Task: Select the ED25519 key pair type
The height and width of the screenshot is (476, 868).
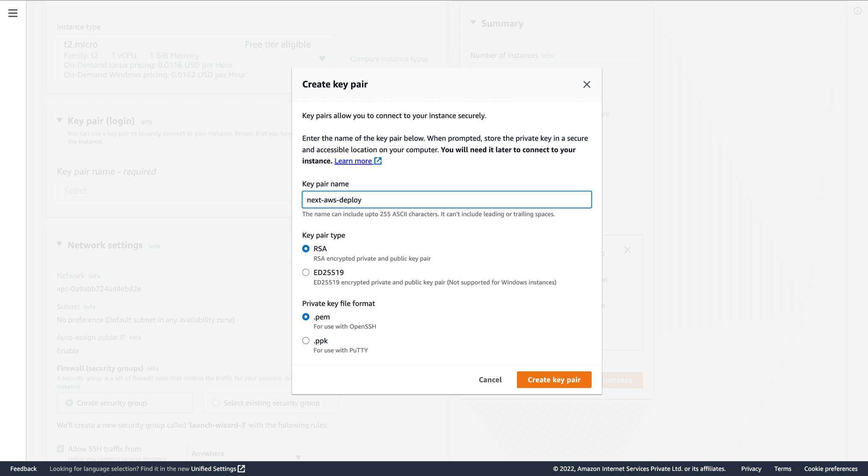Action: [x=306, y=272]
